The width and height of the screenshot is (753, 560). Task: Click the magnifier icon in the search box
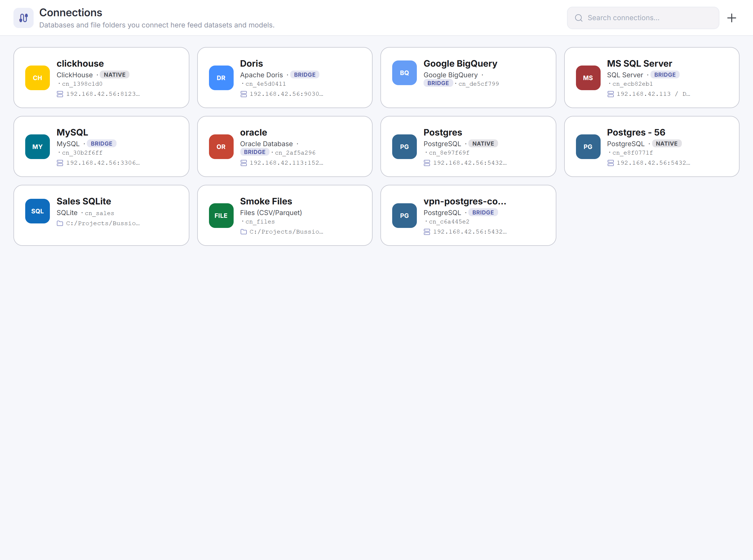[x=579, y=18]
